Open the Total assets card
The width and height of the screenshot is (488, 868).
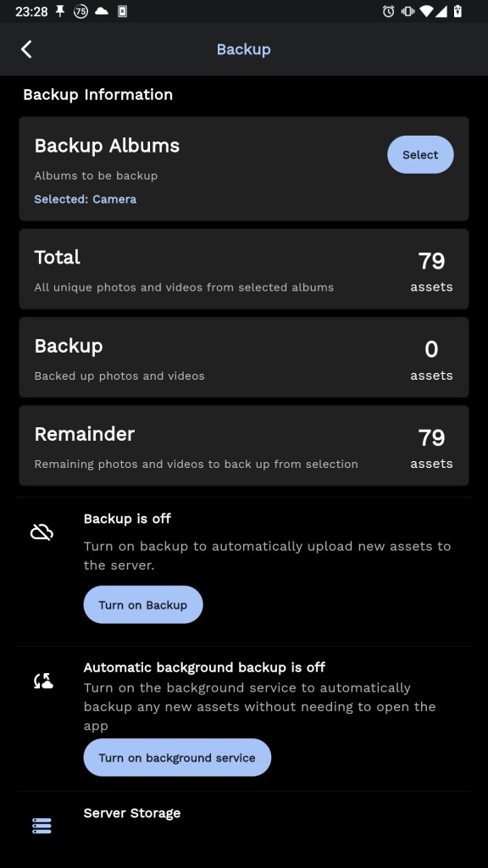244,269
